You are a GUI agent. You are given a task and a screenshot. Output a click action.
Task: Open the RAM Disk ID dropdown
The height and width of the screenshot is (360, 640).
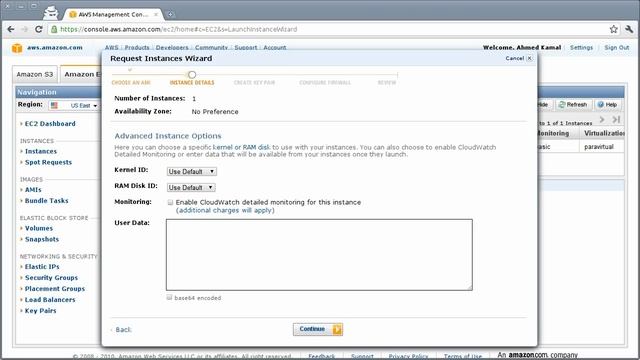[191, 187]
